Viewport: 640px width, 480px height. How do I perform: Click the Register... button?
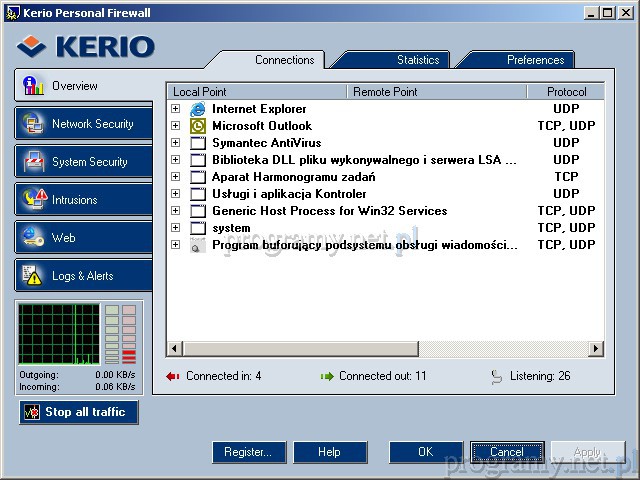(248, 452)
